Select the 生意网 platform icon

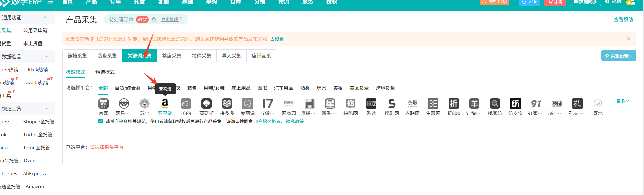[x=433, y=103]
